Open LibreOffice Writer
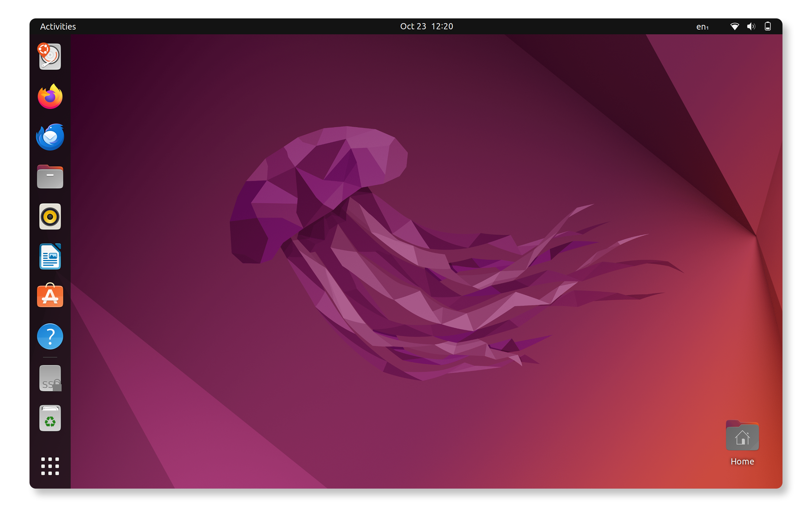Image resolution: width=812 pixels, height=507 pixels. click(50, 257)
